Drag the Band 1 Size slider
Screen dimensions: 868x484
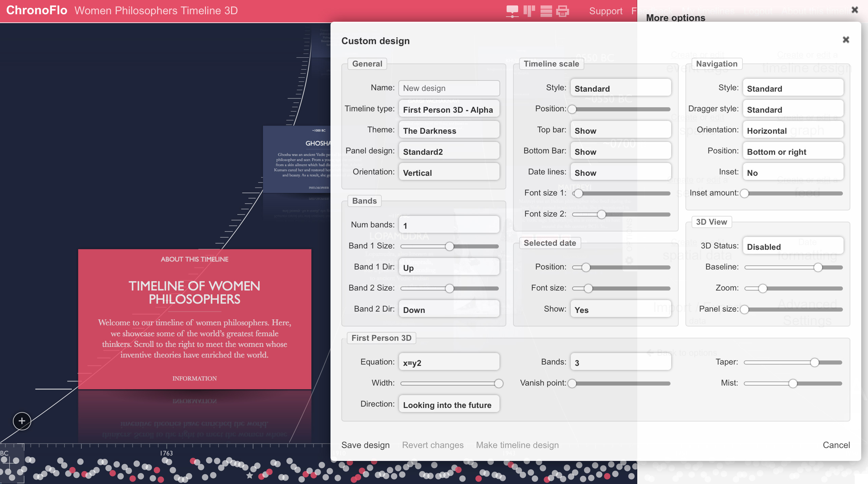[x=449, y=246]
